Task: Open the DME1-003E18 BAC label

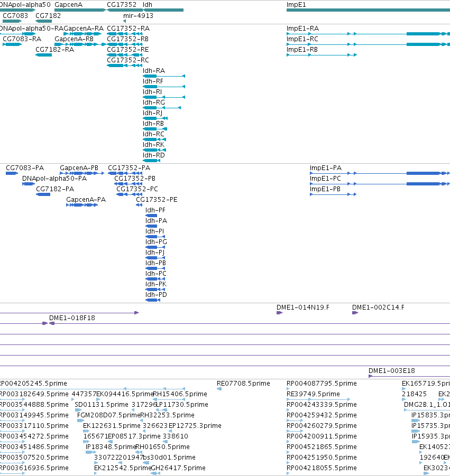Action: pos(392,371)
